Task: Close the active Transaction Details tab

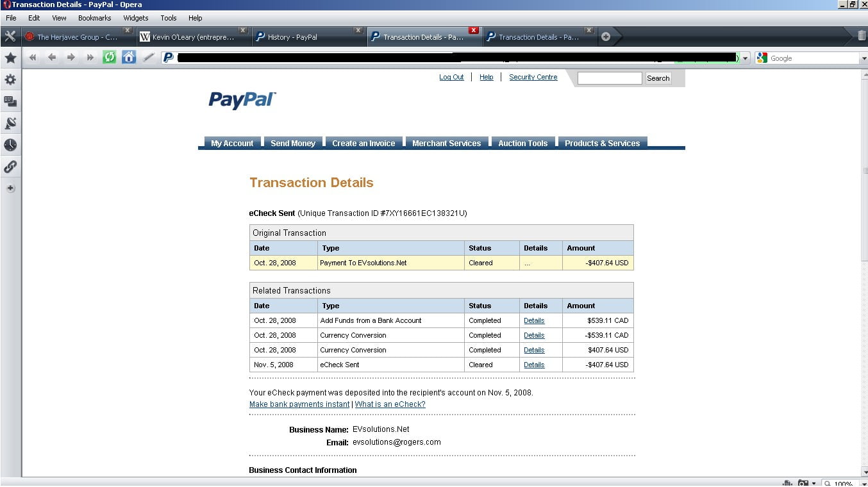Action: (473, 30)
